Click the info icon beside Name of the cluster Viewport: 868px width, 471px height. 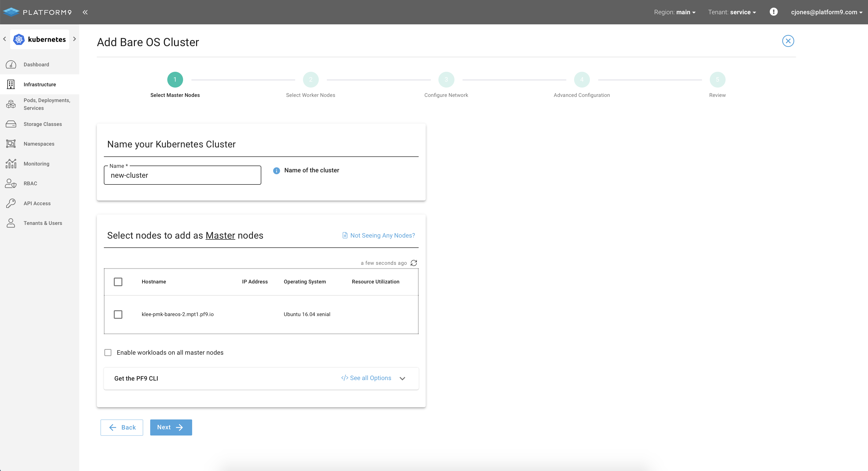[x=276, y=170]
